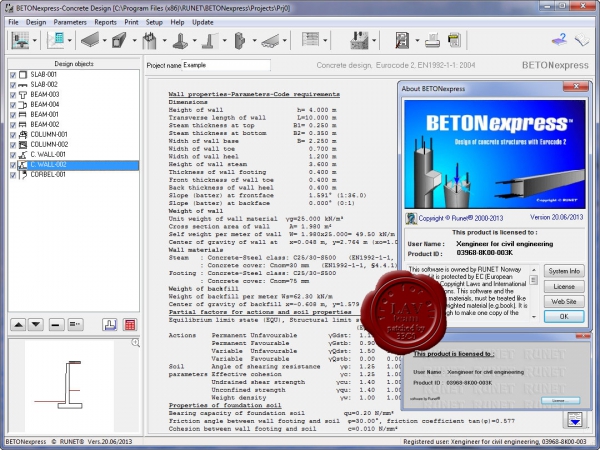The image size is (600, 450).
Task: Click the printer toolbar icon
Action: point(432,41)
